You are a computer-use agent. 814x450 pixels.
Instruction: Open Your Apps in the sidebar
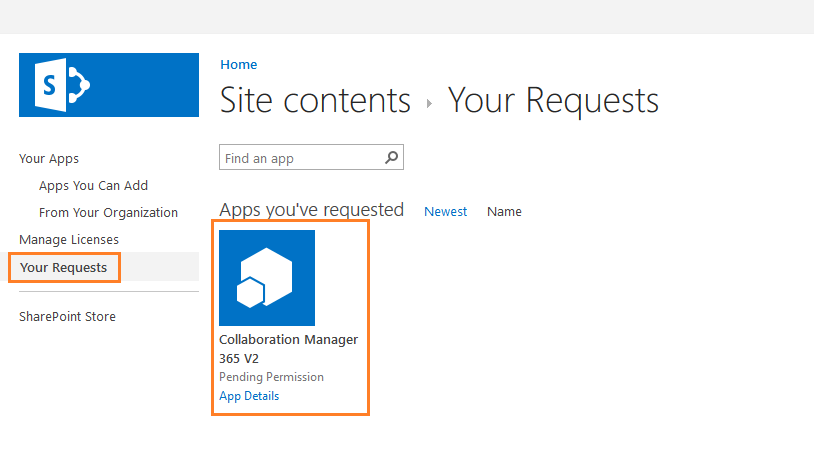49,158
